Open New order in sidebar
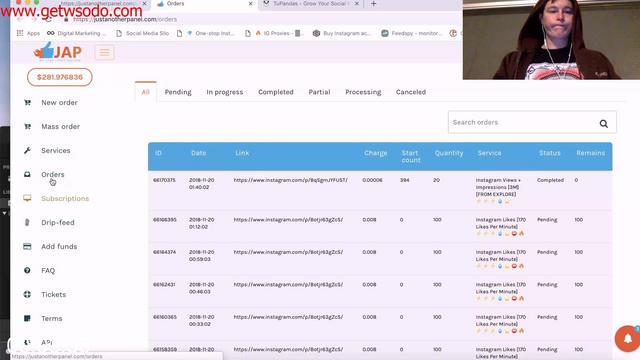The height and width of the screenshot is (360, 640). tap(59, 102)
